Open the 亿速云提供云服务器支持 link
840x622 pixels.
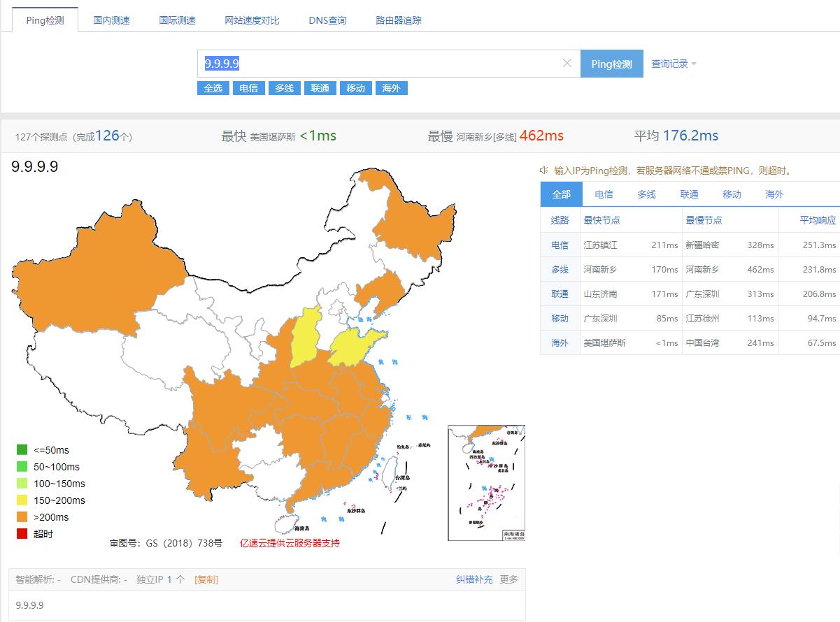click(290, 543)
